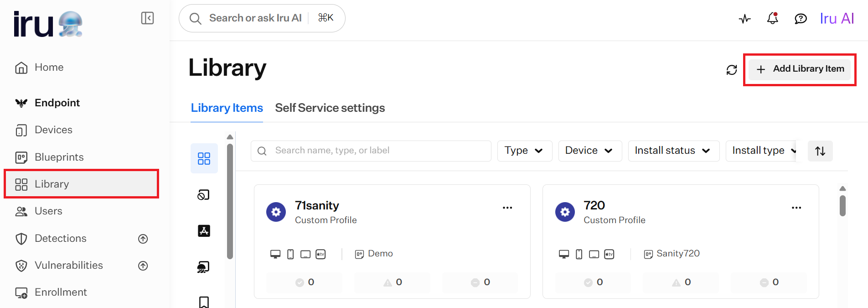Click the library items vertical scrollbar

pyautogui.click(x=842, y=206)
